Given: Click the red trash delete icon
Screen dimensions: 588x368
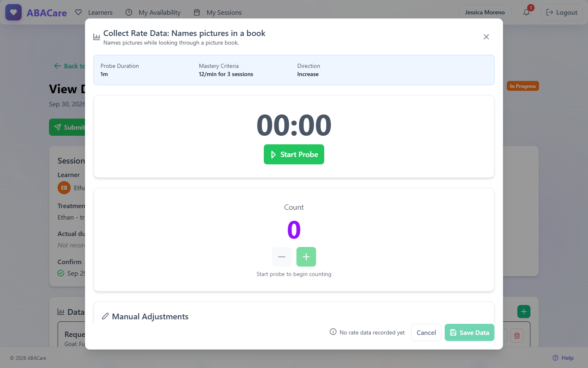Looking at the screenshot, I should pyautogui.click(x=517, y=336).
